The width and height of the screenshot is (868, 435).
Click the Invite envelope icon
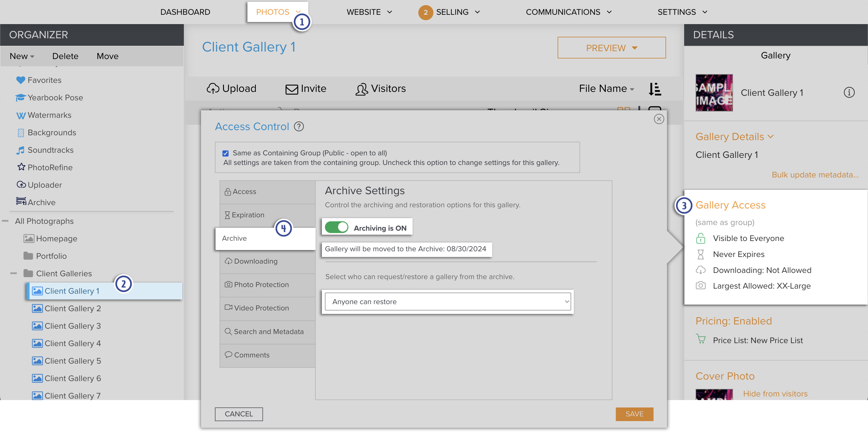(x=292, y=89)
